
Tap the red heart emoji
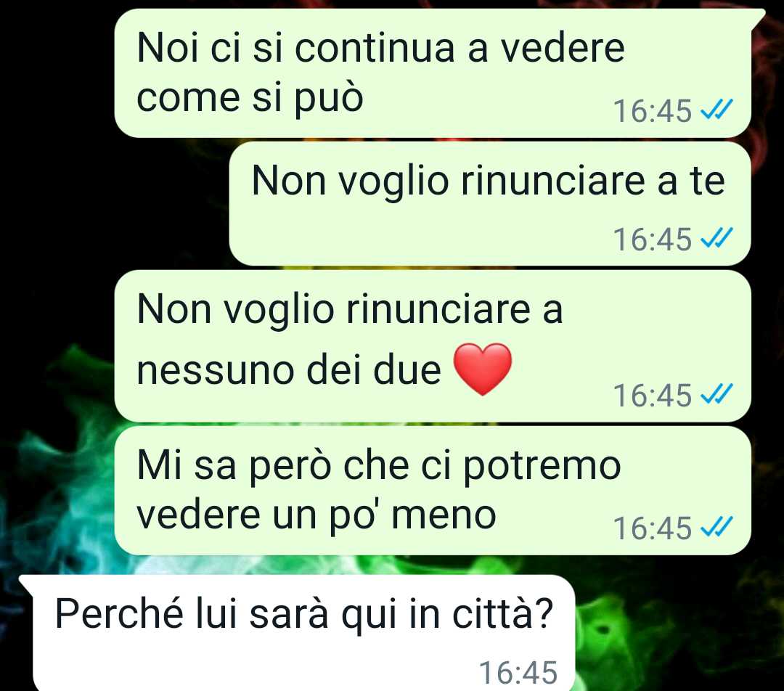(x=483, y=369)
